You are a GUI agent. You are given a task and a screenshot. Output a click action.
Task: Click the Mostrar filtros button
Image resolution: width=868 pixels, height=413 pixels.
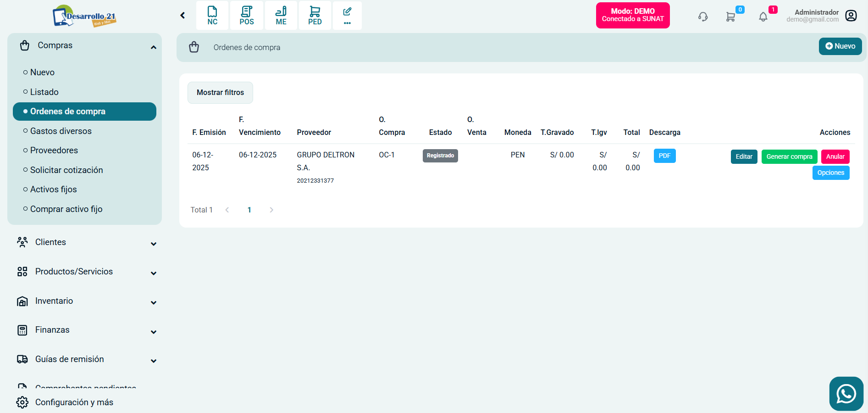220,93
